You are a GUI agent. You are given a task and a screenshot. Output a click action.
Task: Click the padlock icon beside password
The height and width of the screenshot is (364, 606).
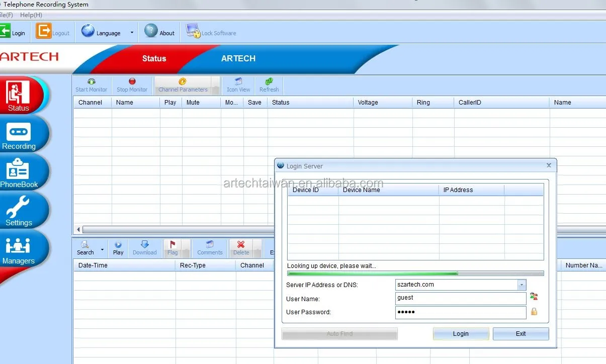click(534, 312)
